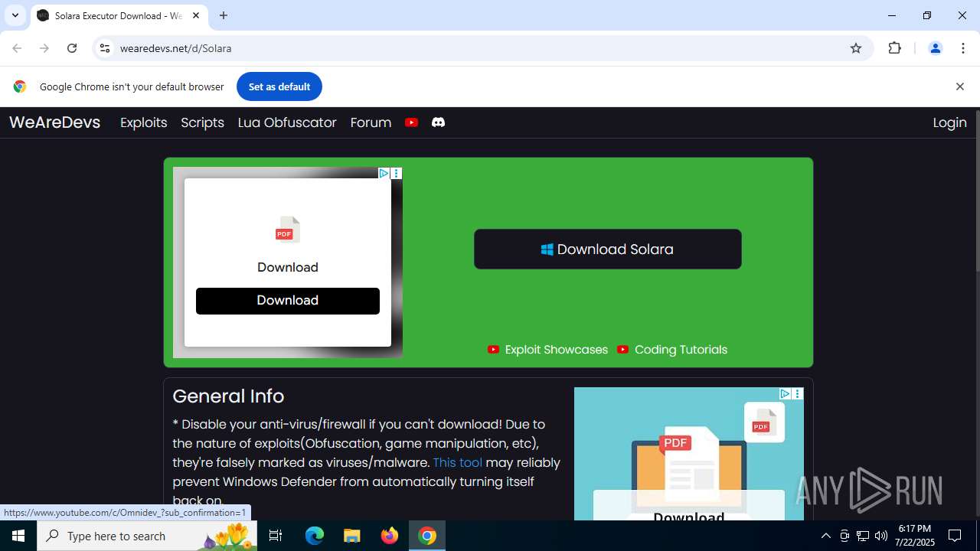Open the Coding Tutorials link
The image size is (980, 551).
click(x=672, y=350)
